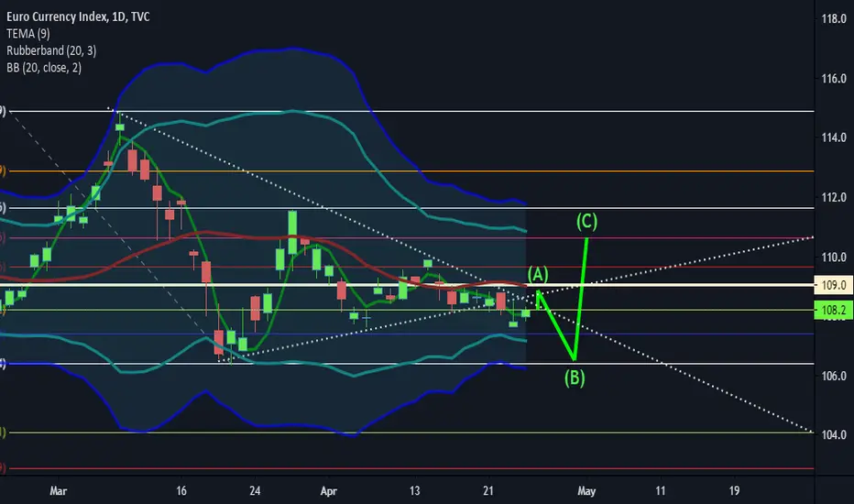Click the 21 date label on time axis
This screenshot has width=854, height=504.
(488, 491)
